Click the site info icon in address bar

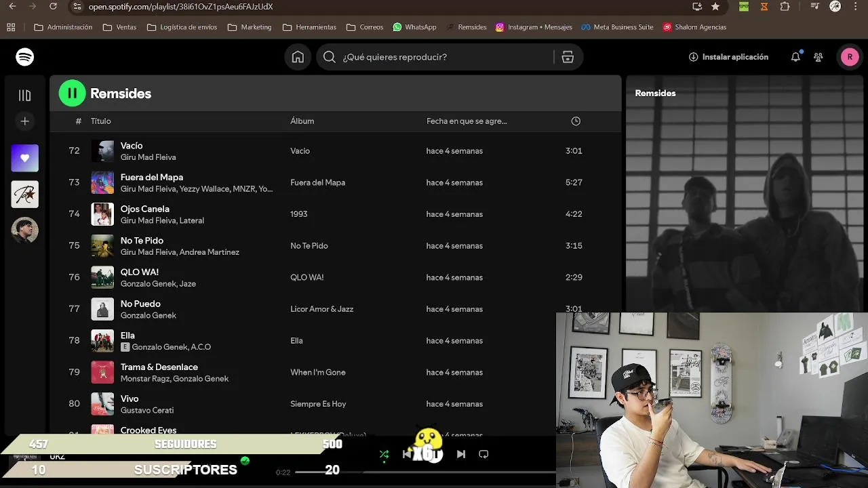pyautogui.click(x=77, y=7)
